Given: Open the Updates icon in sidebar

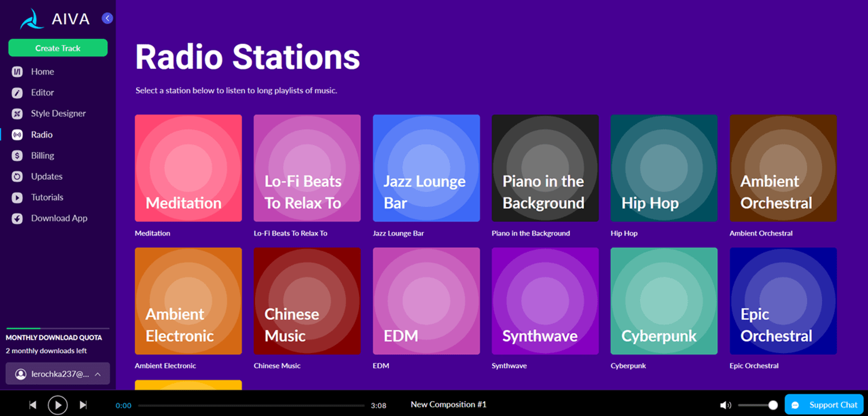Looking at the screenshot, I should point(17,177).
